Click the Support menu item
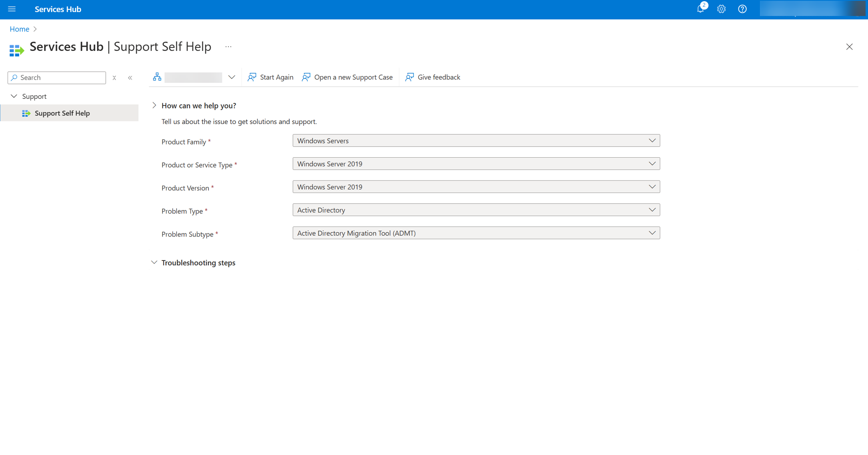 tap(34, 96)
